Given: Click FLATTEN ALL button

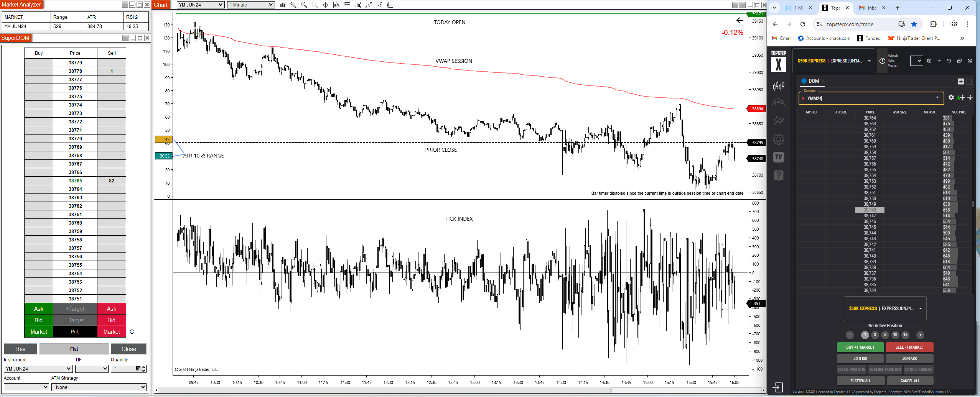Looking at the screenshot, I should click(x=861, y=381).
